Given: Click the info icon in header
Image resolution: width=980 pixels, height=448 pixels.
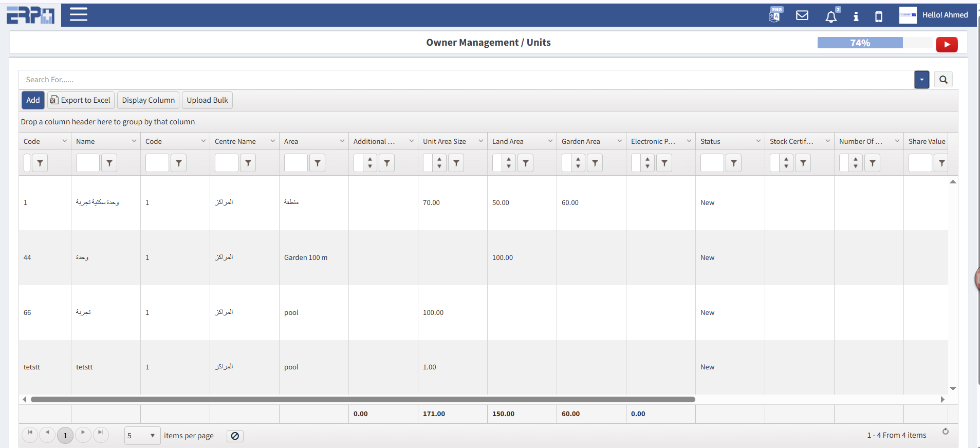Looking at the screenshot, I should 856,16.
